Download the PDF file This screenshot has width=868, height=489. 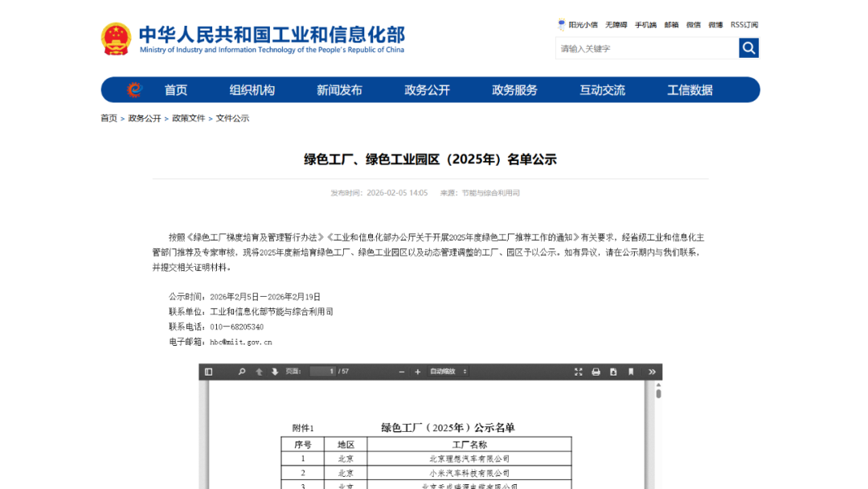613,372
